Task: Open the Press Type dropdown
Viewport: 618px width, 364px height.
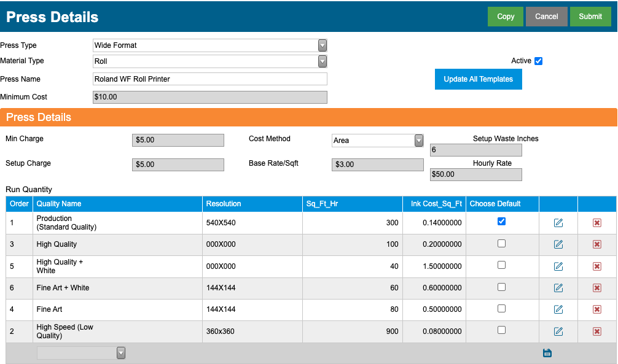Action: [209, 45]
